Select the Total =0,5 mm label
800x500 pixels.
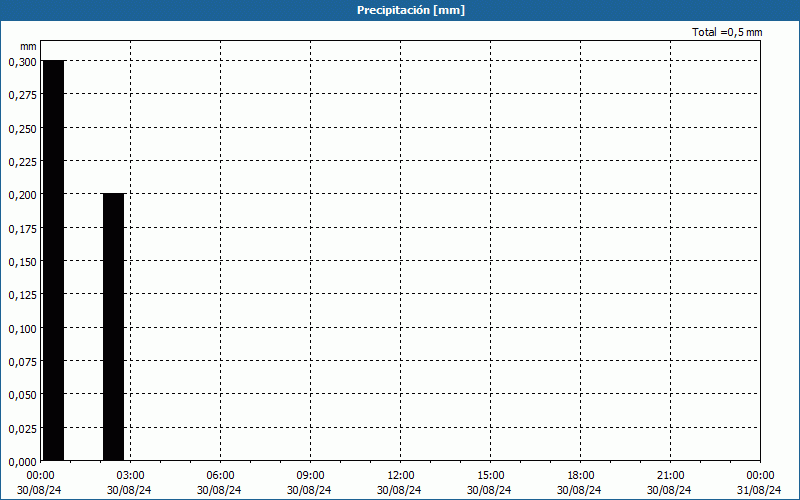pyautogui.click(x=727, y=32)
